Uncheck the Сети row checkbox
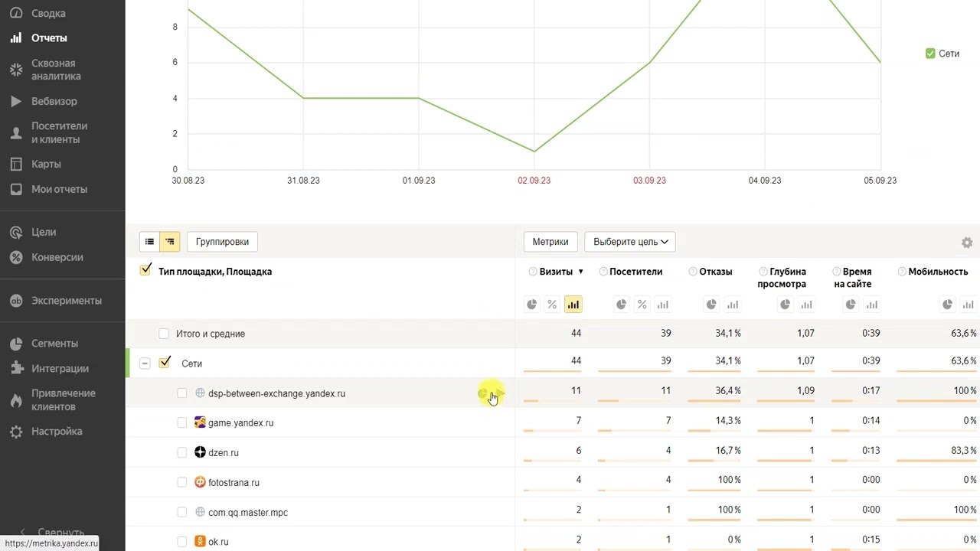This screenshot has height=551, width=980. coord(165,363)
